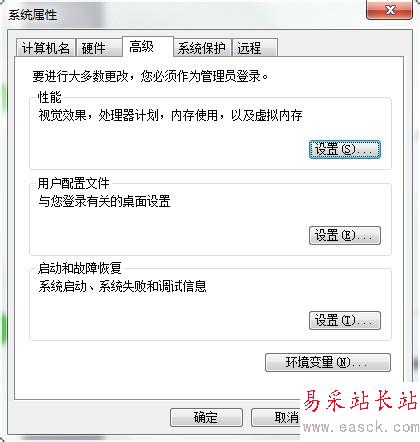
Task: Click the 取消 button
Action: point(276,417)
